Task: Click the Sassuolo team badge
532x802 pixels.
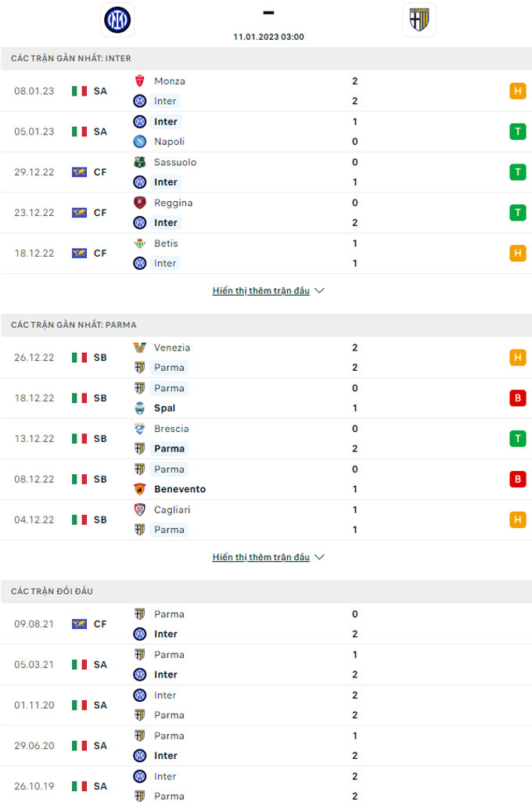Action: tap(139, 162)
